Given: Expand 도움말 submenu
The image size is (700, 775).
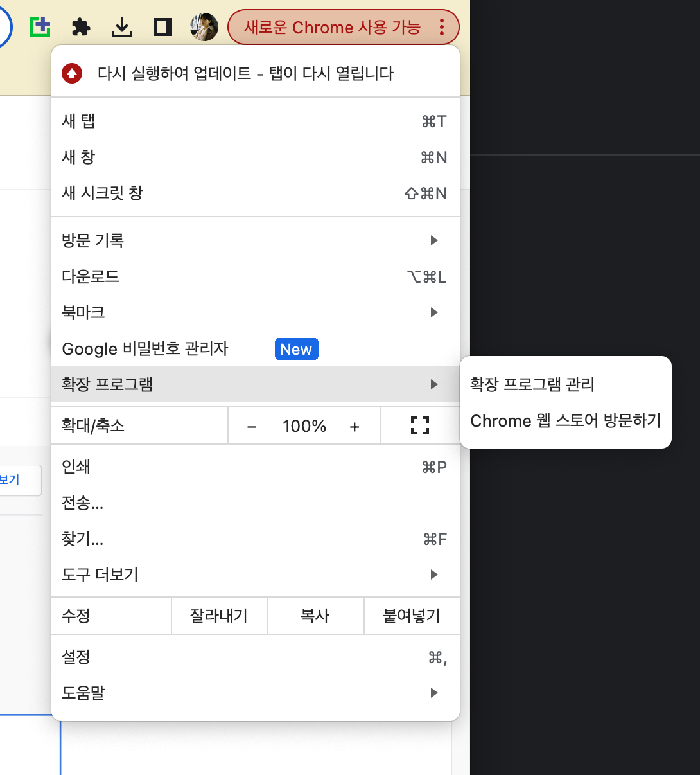Looking at the screenshot, I should click(x=256, y=693).
